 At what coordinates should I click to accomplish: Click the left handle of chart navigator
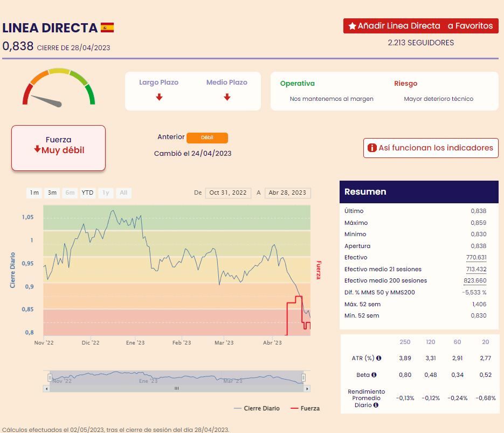50,377
